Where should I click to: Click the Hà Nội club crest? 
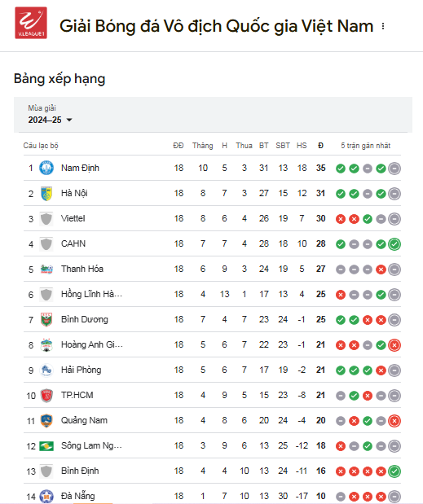(x=46, y=193)
